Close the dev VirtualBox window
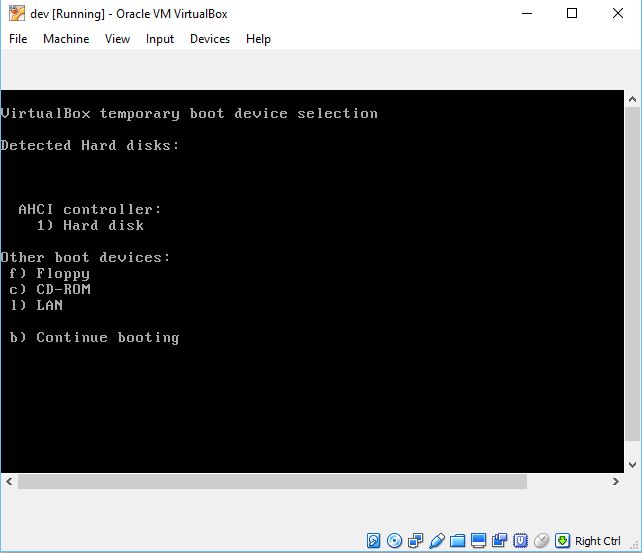642x553 pixels. [617, 14]
